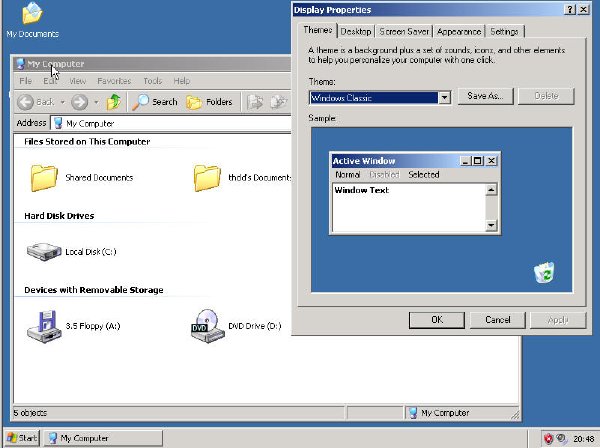
Task: Click 'Window Text' in the sample
Action: coord(362,190)
